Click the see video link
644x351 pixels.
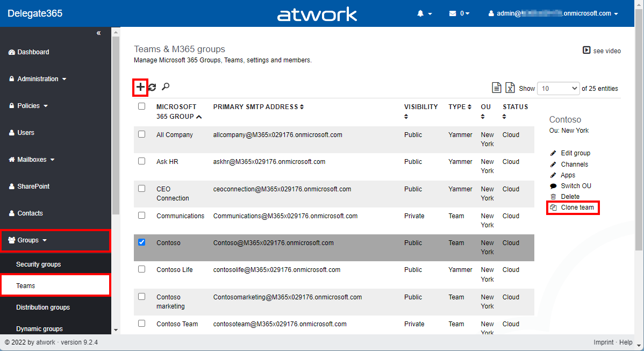tap(602, 51)
